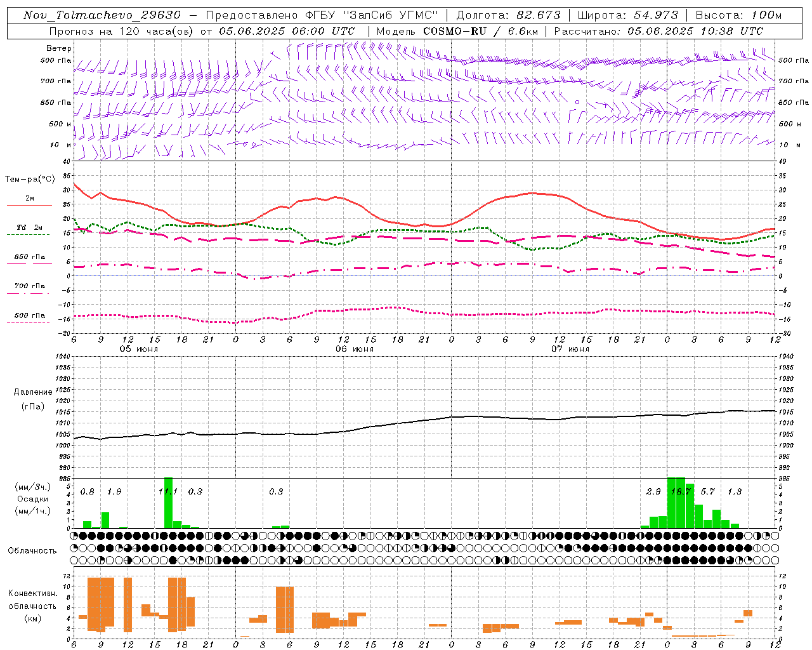Click the precipitation total 18.7
This screenshot has height=650, width=812.
click(681, 491)
